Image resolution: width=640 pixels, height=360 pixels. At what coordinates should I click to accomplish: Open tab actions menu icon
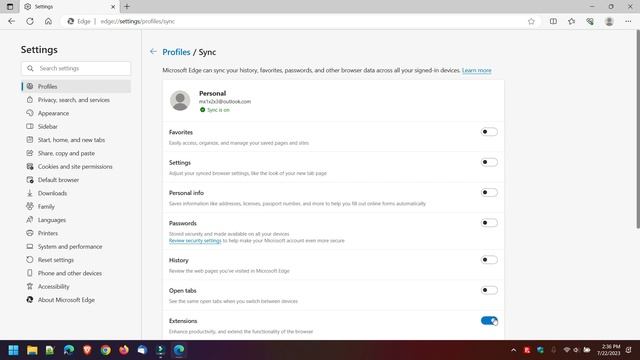(x=10, y=7)
